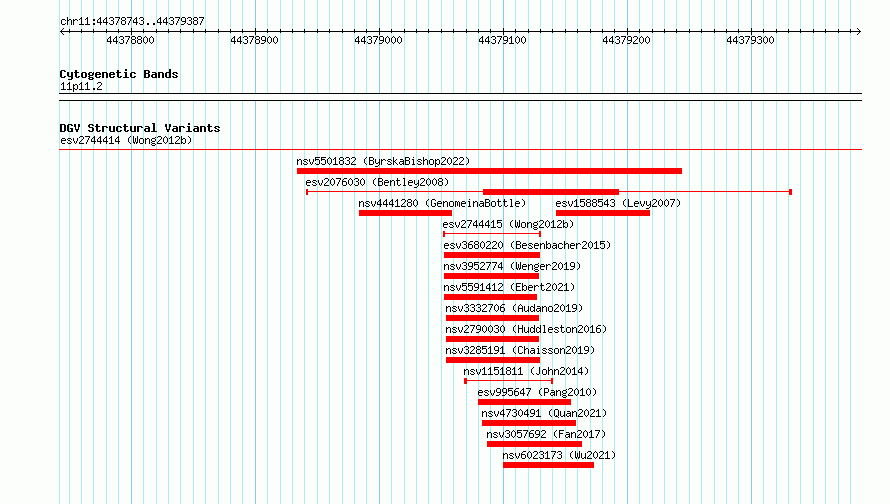Image resolution: width=890 pixels, height=504 pixels.
Task: Open the nsv3952774 (Wenger2019) label
Action: 512,266
